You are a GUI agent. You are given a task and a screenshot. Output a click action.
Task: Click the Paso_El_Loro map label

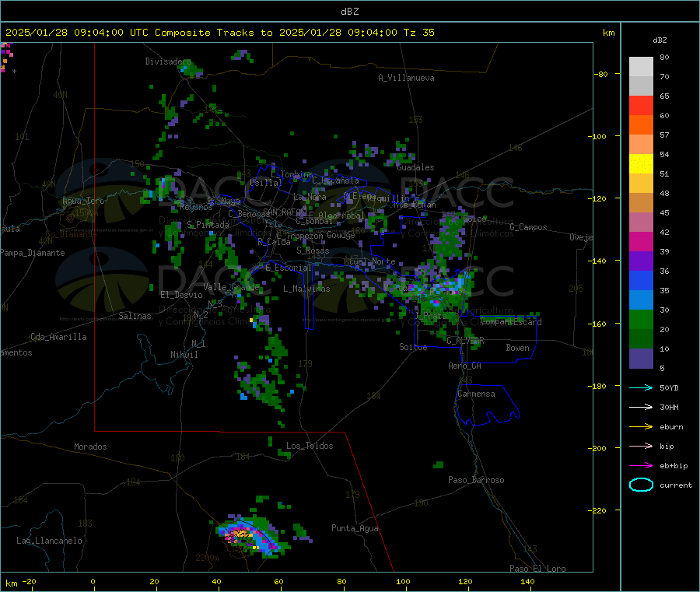(537, 569)
